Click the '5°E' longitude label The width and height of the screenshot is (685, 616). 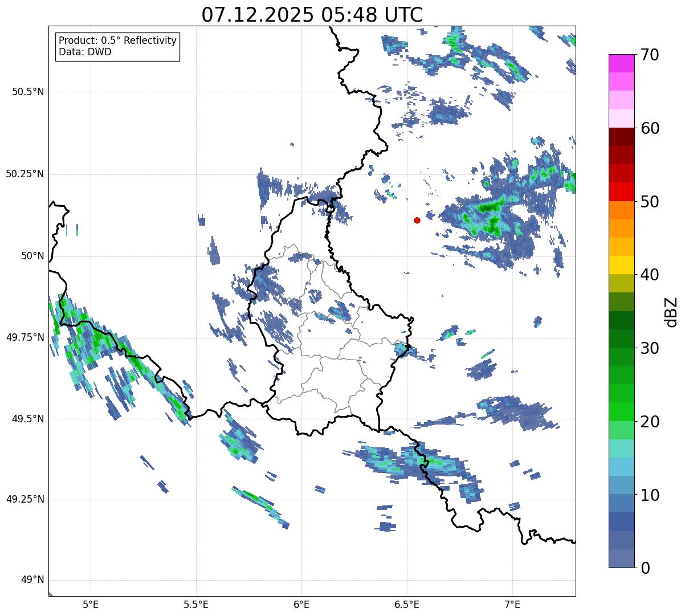(x=91, y=605)
